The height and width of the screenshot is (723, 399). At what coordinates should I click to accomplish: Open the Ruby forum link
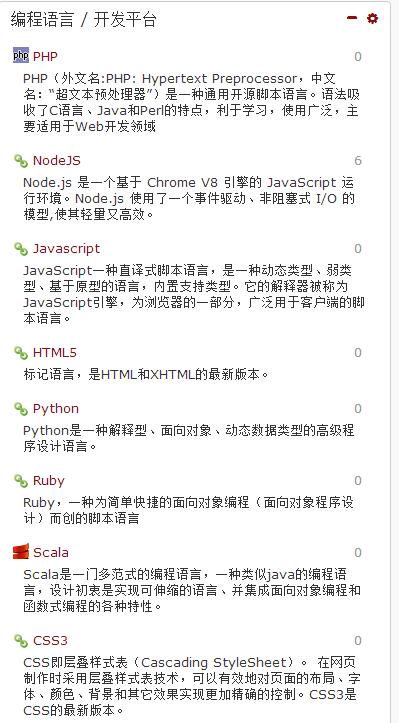click(48, 481)
